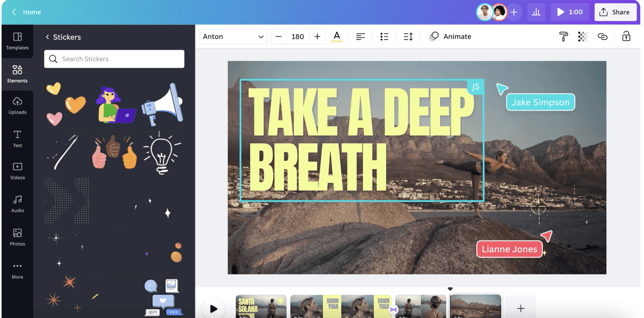Open line spacing settings icon
Screen dimensions: 644x318
[x=408, y=37]
